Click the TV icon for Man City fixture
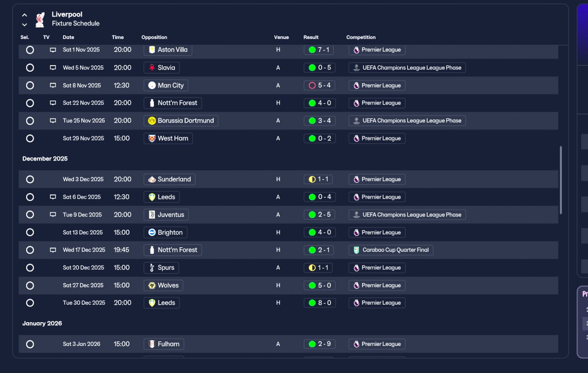The height and width of the screenshot is (373, 588). tap(53, 85)
